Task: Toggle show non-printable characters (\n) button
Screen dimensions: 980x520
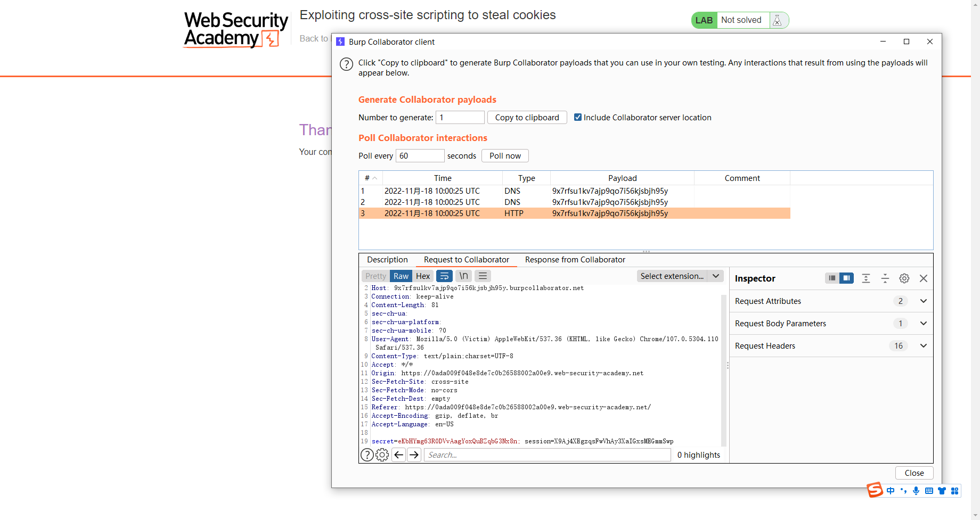Action: point(463,276)
